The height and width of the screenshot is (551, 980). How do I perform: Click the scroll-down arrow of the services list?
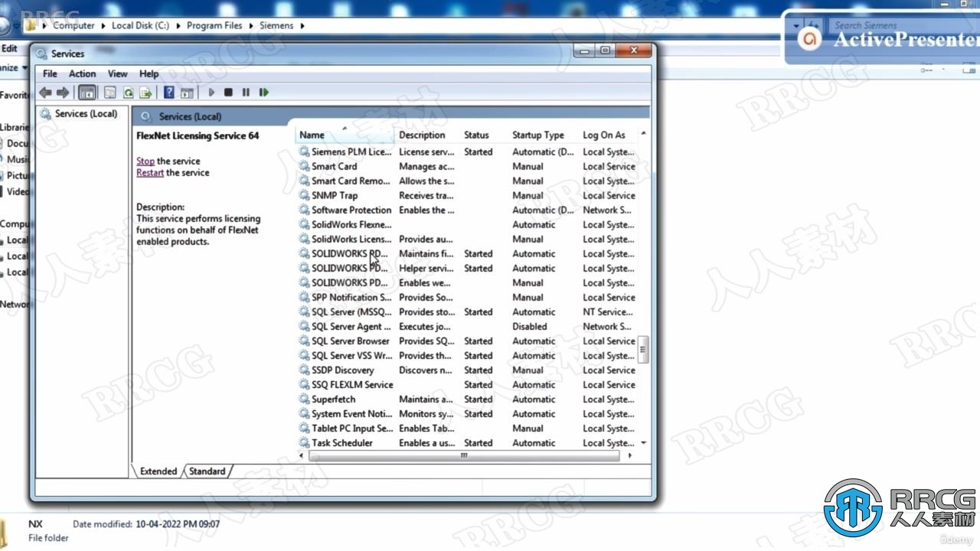pyautogui.click(x=643, y=442)
